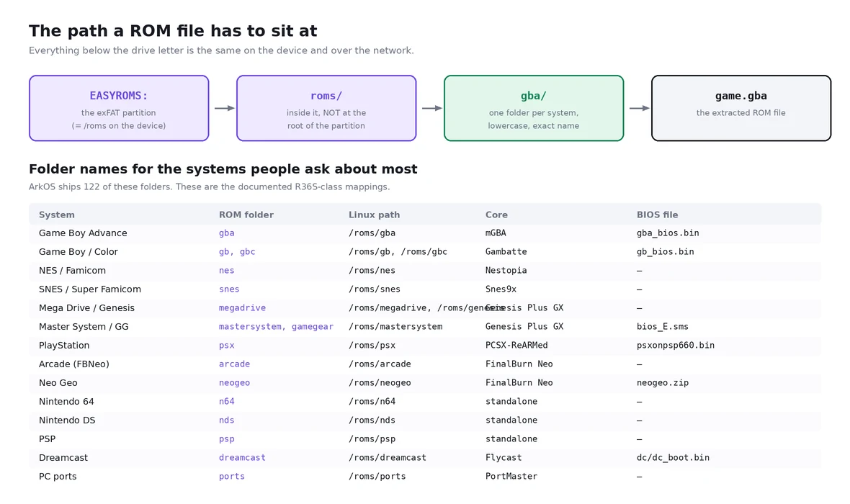Click the "Nintendo DS" system cell
Screen dimensions: 850x504
67,420
